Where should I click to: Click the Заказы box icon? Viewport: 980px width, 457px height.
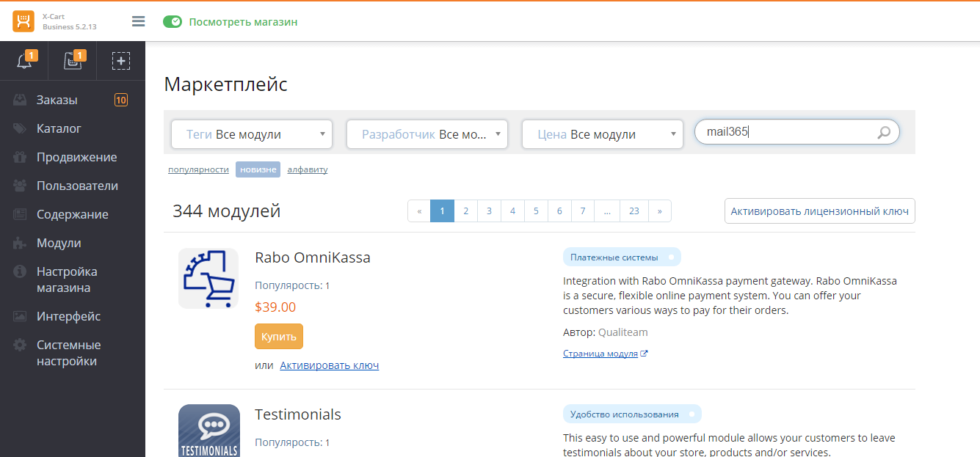[x=20, y=100]
